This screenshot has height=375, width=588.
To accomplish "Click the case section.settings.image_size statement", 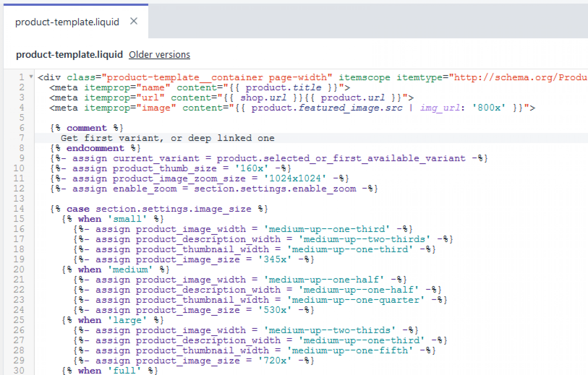I will pos(159,209).
